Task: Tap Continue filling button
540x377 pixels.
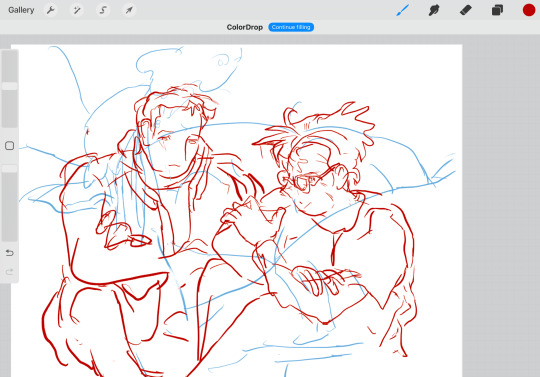Action: click(291, 27)
